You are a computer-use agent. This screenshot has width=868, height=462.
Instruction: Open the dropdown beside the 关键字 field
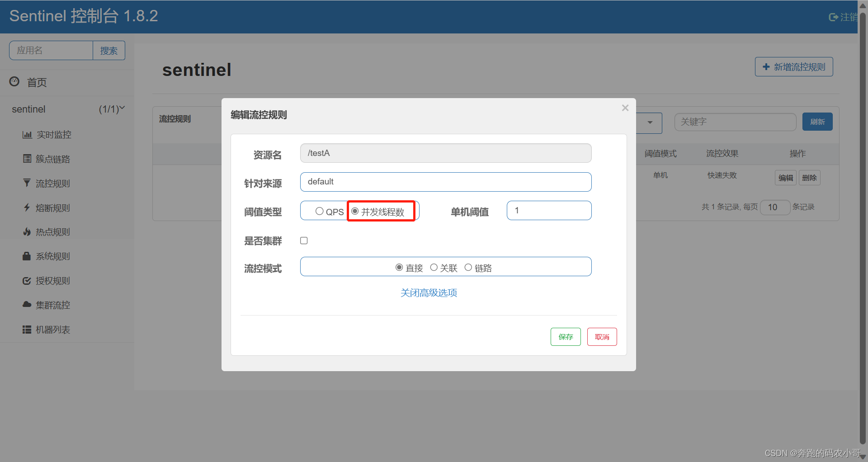point(650,123)
